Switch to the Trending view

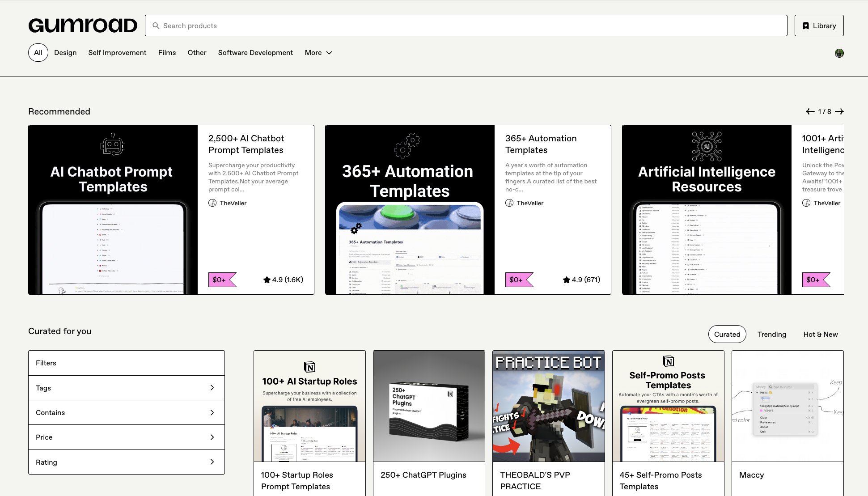pyautogui.click(x=771, y=334)
